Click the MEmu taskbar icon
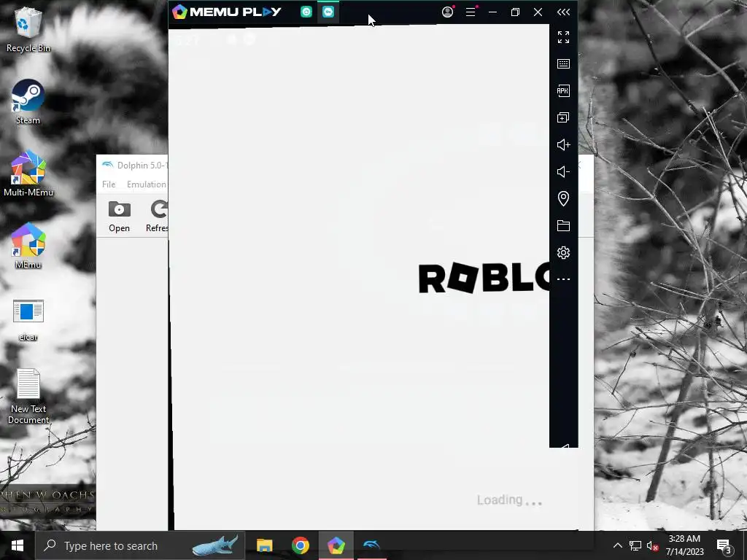Screen dimensions: 747x560 pyautogui.click(x=336, y=545)
